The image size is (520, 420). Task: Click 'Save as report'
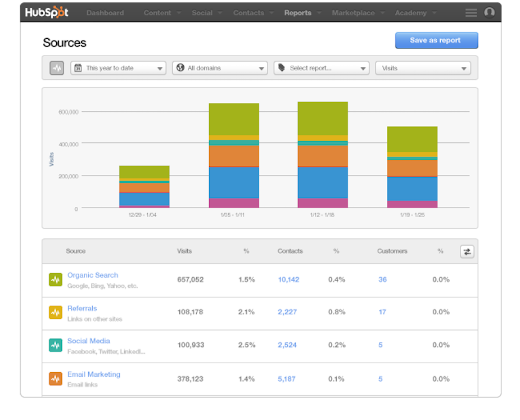(436, 40)
